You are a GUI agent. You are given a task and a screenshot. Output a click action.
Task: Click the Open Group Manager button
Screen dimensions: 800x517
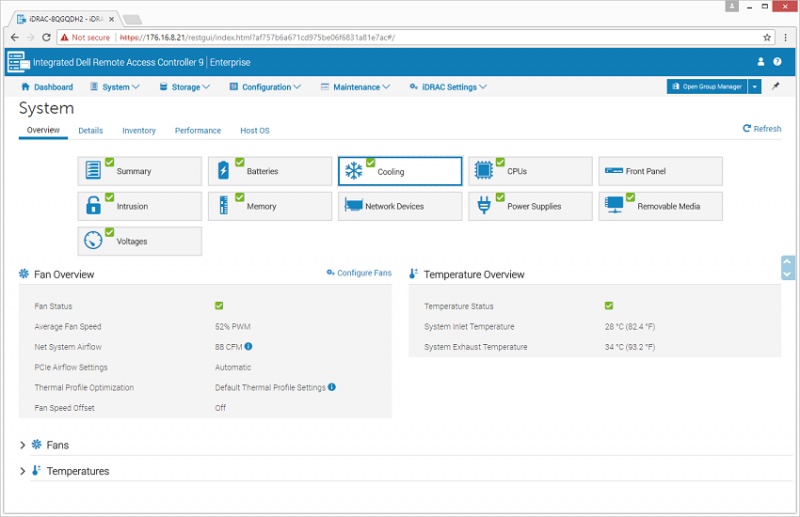click(x=706, y=87)
